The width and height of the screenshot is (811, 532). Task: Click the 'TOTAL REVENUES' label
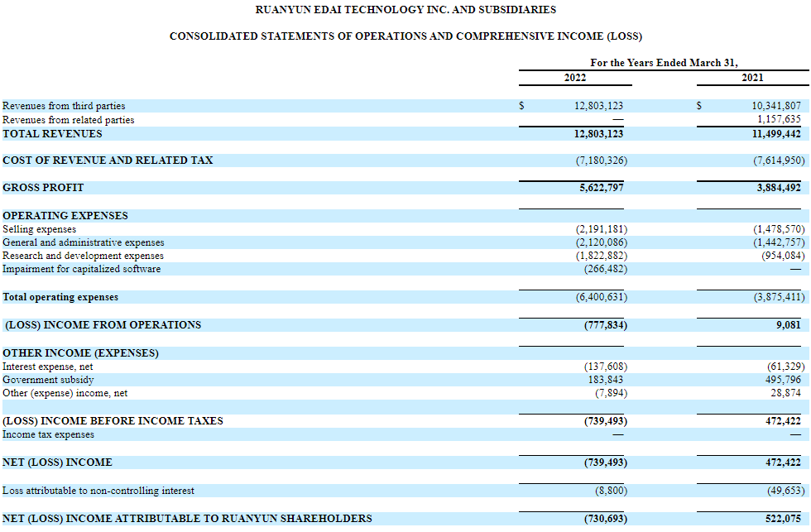[x=52, y=134]
